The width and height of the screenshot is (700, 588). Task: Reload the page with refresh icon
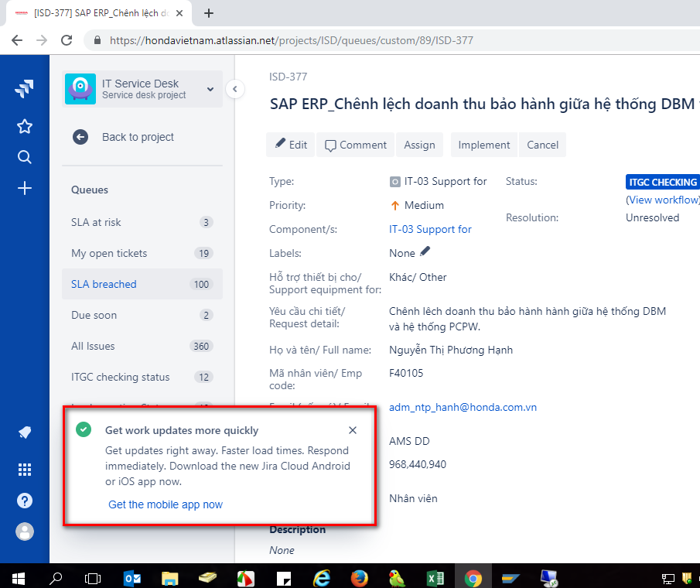(x=67, y=41)
